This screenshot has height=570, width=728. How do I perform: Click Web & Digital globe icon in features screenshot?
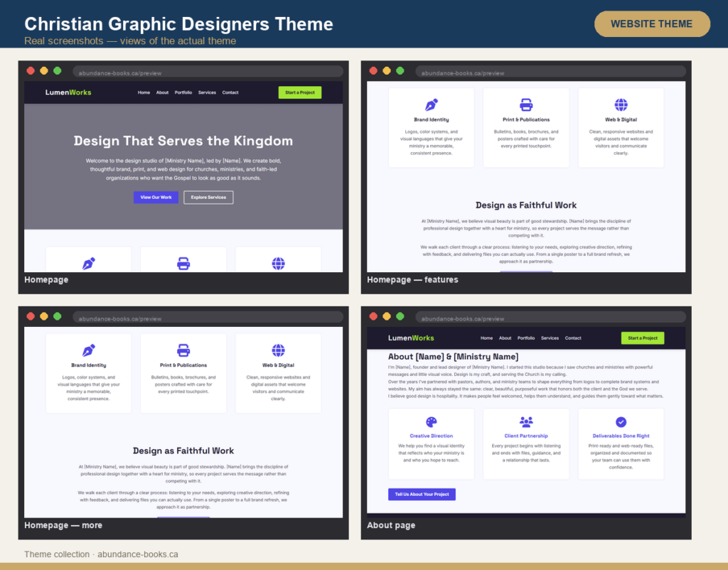pos(621,105)
